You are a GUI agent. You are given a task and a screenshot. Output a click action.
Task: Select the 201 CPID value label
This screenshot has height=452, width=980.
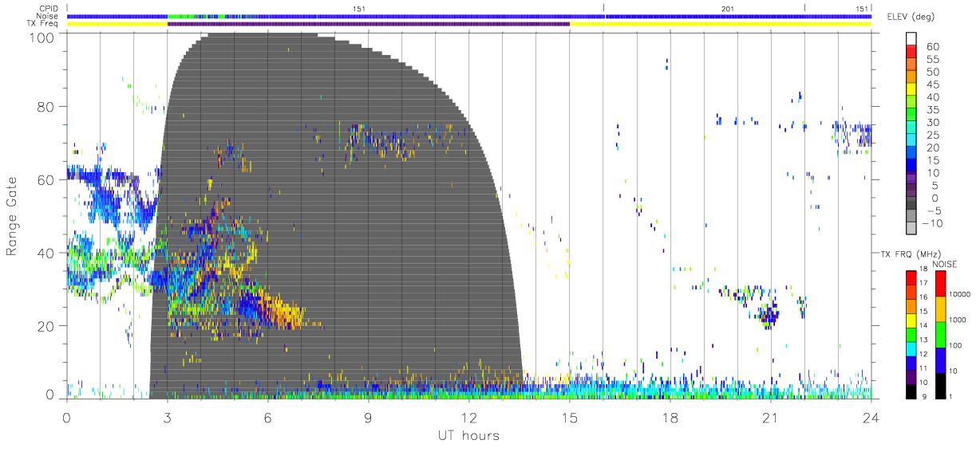click(728, 9)
